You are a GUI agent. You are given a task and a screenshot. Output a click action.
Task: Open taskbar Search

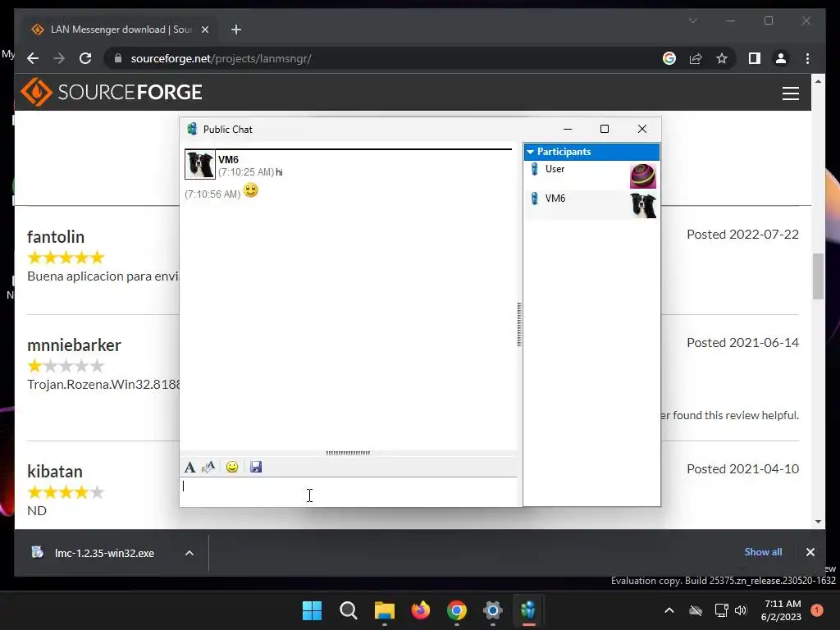(x=348, y=610)
